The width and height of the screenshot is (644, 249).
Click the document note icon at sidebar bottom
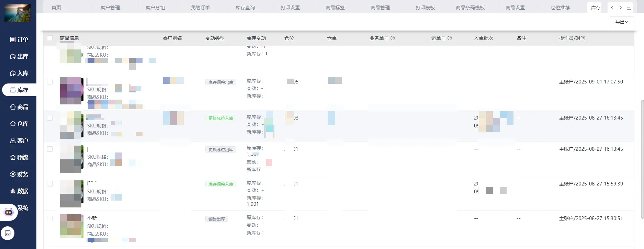[8, 233]
